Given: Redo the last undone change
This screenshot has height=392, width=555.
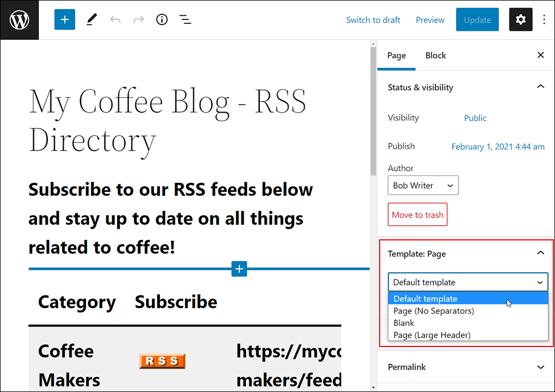Looking at the screenshot, I should pyautogui.click(x=138, y=19).
